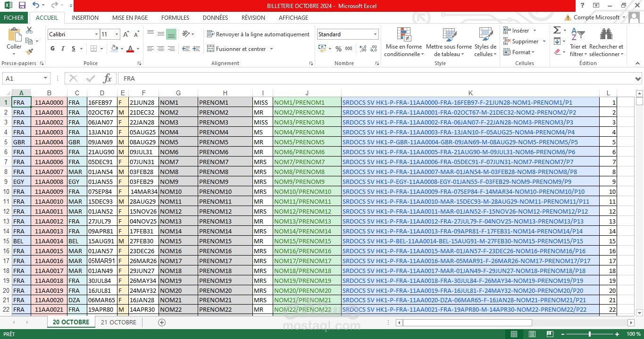Click the Clear eraser icon
This screenshot has width=644, height=339.
point(557,52)
